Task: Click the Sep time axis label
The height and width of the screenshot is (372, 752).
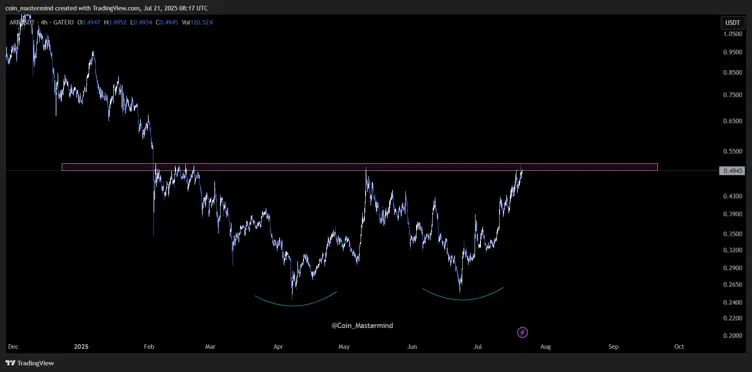Action: [613, 346]
